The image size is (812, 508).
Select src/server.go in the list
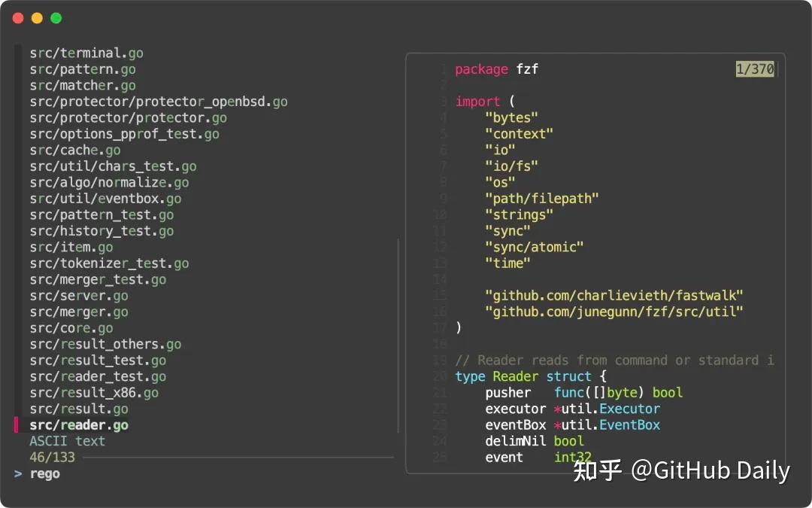79,296
